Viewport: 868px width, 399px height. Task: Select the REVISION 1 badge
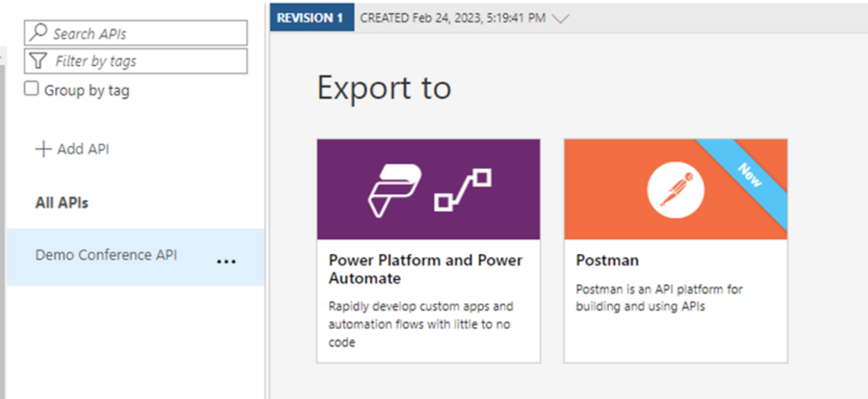(x=310, y=17)
